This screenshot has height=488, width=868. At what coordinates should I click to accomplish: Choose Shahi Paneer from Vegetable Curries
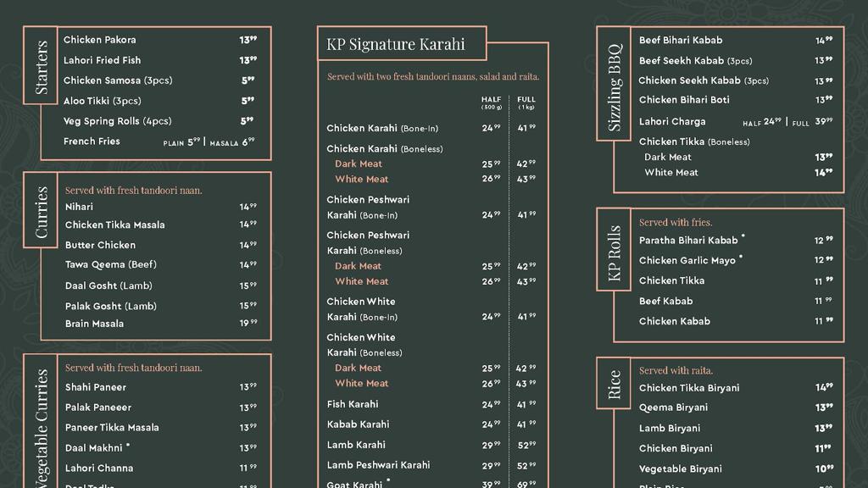(x=96, y=387)
